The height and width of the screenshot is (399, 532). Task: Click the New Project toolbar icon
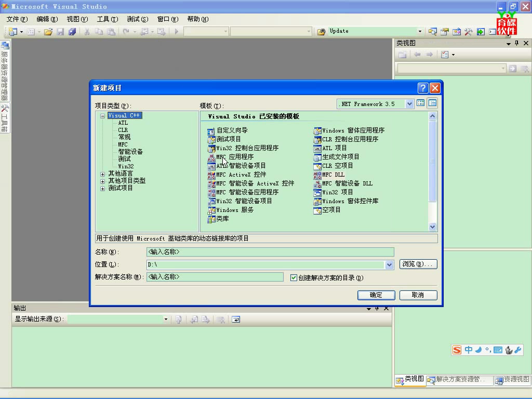point(12,32)
